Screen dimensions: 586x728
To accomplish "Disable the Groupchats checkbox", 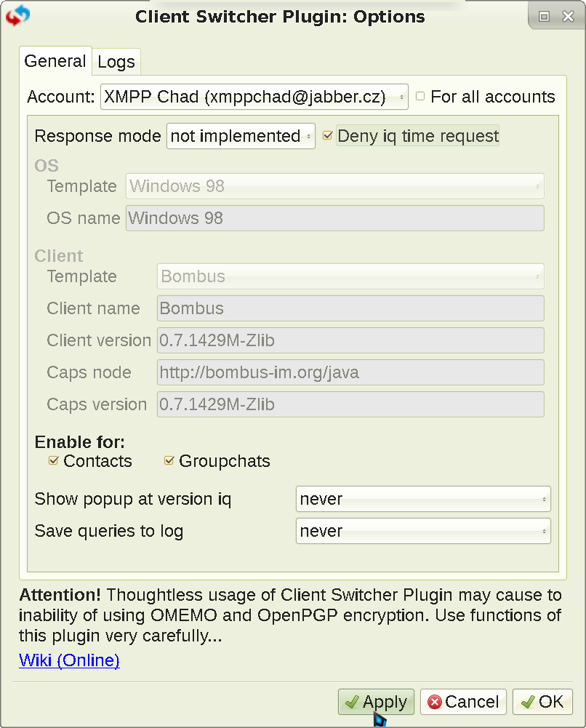I will tap(169, 460).
